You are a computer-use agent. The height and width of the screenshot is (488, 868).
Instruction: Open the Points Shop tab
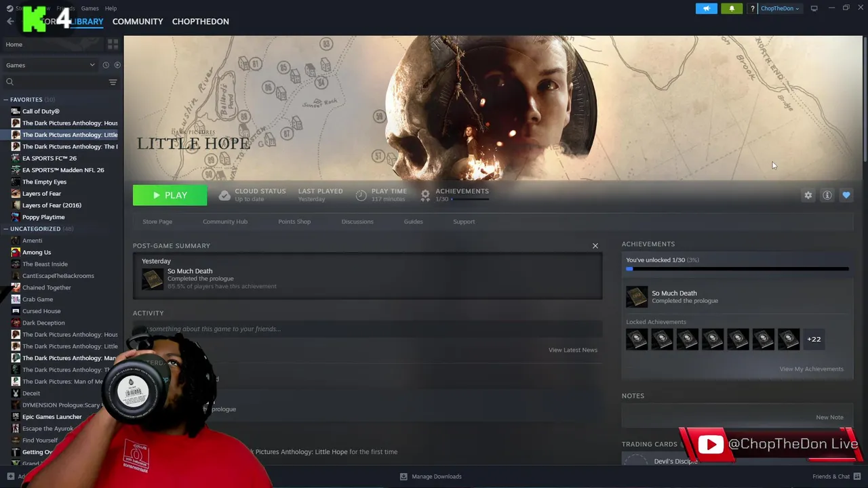(294, 222)
